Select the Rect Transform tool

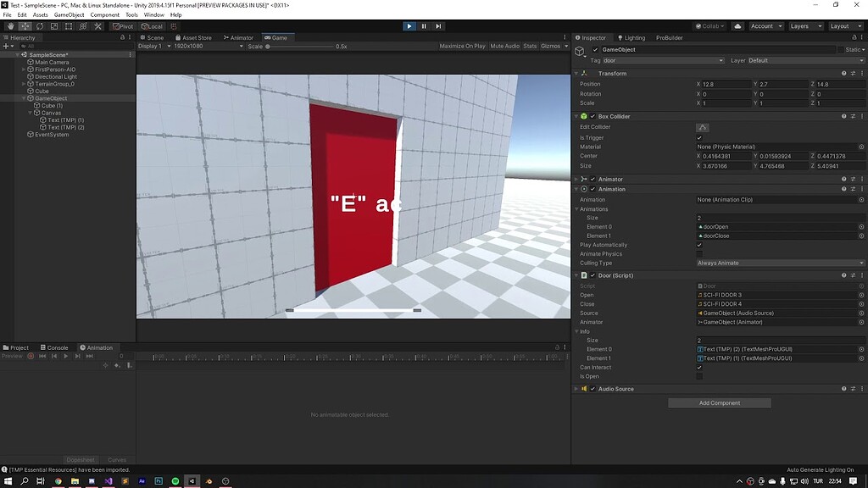pos(69,26)
